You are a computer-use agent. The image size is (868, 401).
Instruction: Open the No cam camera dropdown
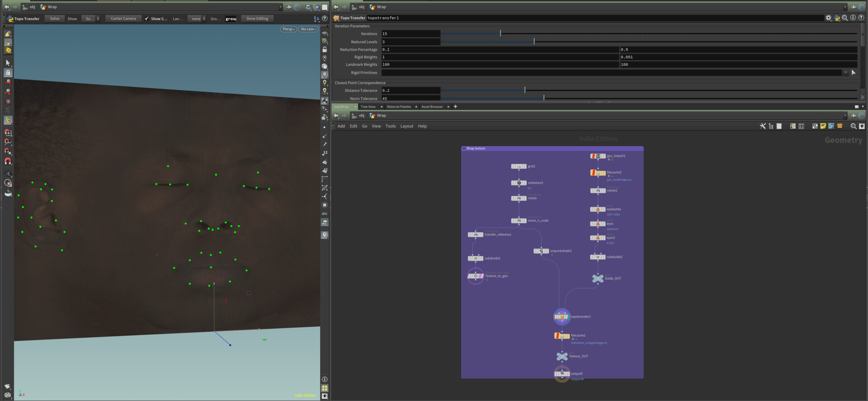(x=308, y=29)
